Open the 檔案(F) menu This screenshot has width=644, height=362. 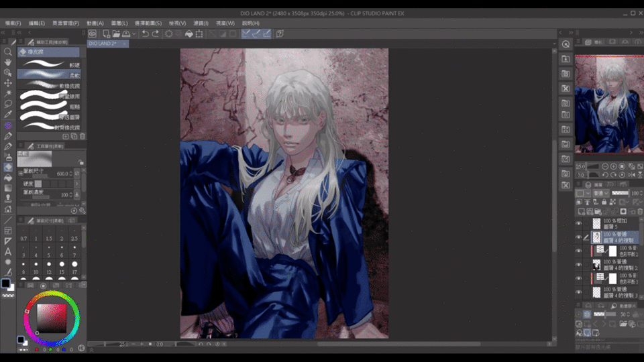[13, 23]
